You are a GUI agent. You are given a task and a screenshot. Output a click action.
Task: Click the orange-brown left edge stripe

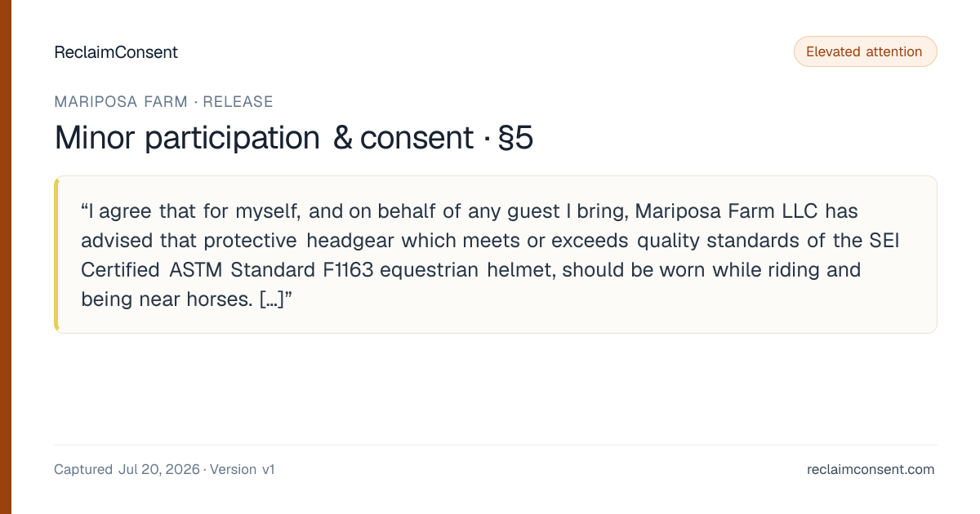[x=5, y=257]
